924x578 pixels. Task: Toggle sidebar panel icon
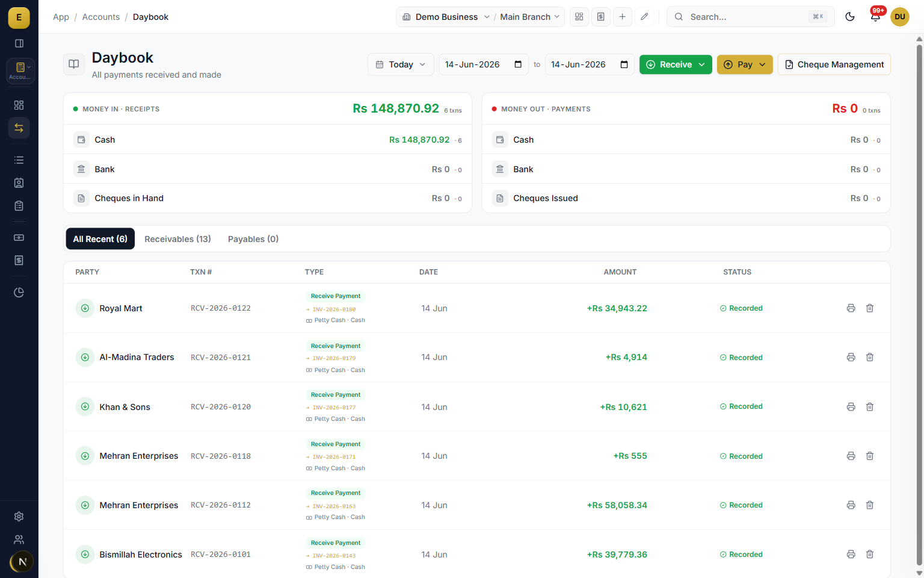click(19, 43)
